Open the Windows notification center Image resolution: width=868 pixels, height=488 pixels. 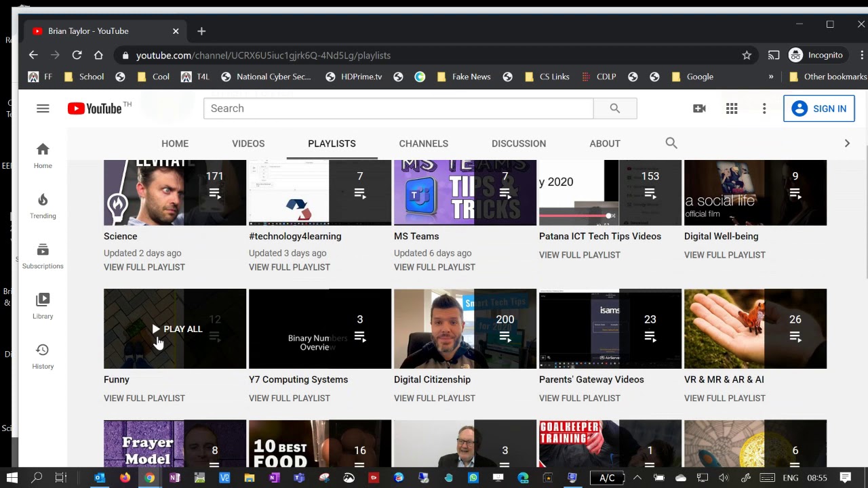coord(846,478)
